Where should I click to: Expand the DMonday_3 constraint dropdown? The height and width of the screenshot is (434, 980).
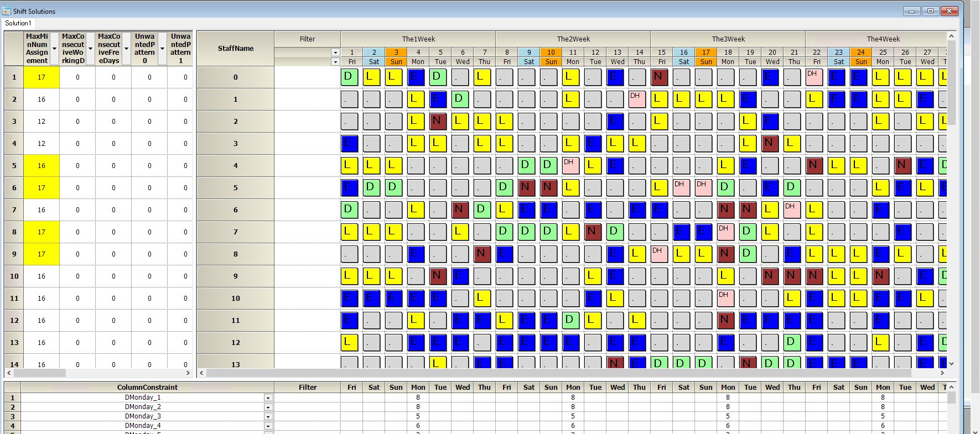(268, 417)
